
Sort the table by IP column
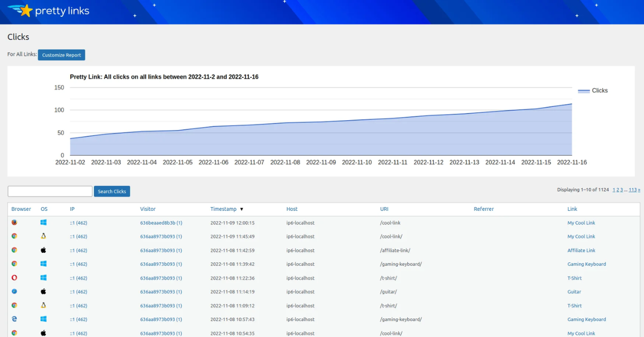pos(72,209)
